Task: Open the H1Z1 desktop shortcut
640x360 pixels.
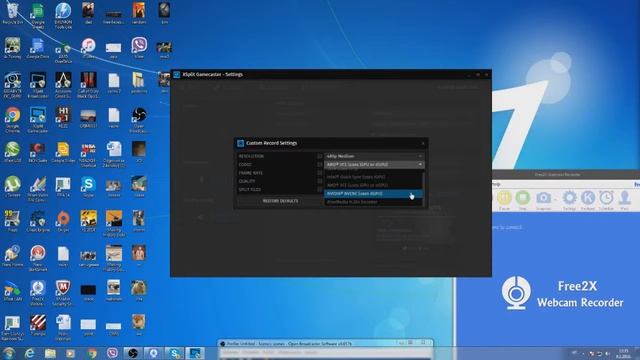Action: [x=63, y=118]
